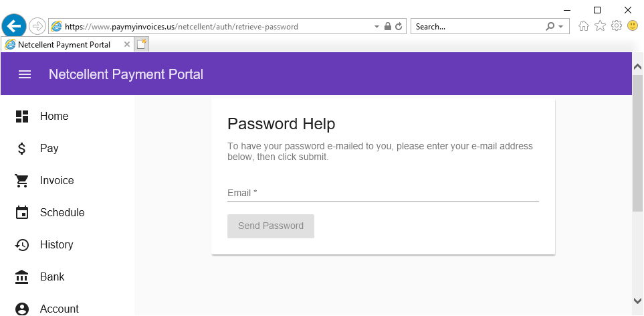Open browser Tools gear icon
The image size is (644, 316).
[617, 26]
